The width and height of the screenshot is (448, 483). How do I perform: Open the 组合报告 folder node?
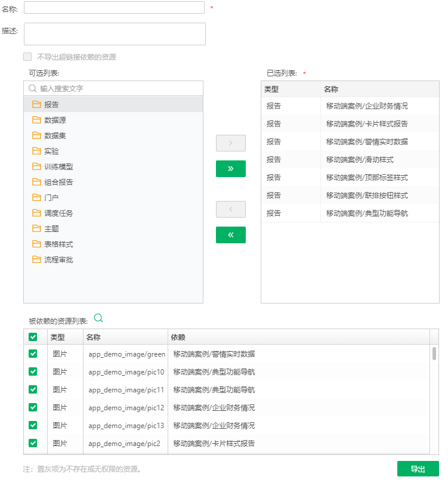coord(58,182)
